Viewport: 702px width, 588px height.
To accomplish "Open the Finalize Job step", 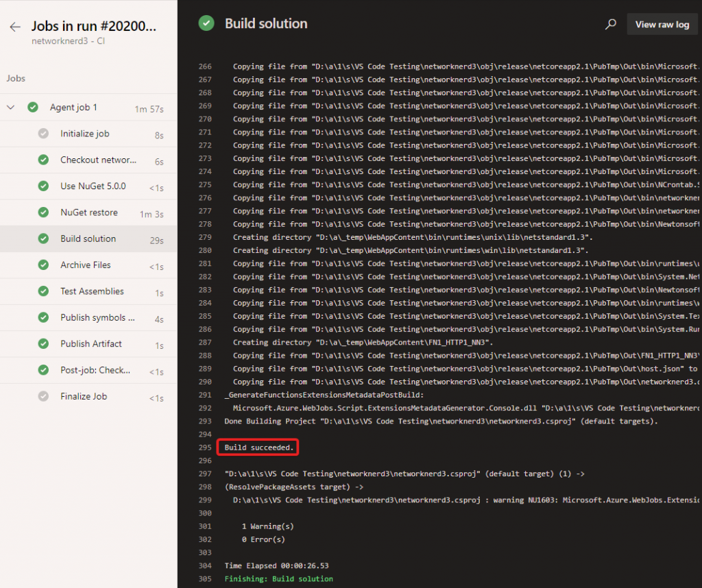I will [88, 397].
